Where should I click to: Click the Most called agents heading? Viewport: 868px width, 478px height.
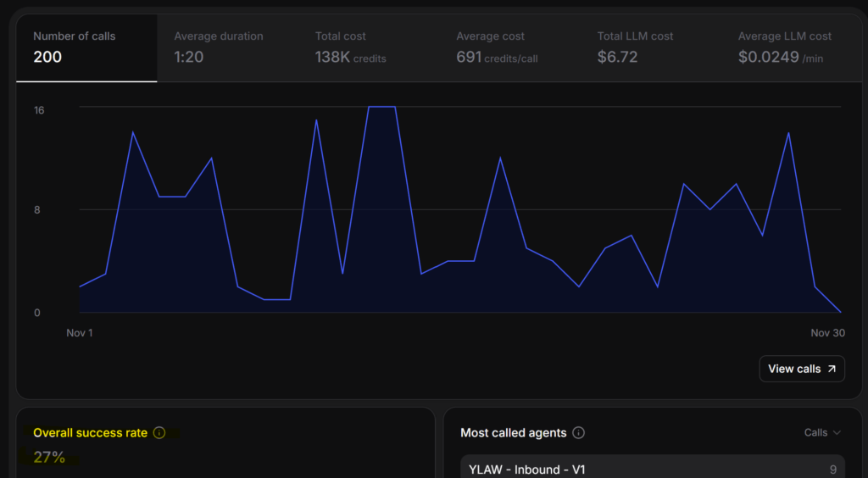(513, 433)
